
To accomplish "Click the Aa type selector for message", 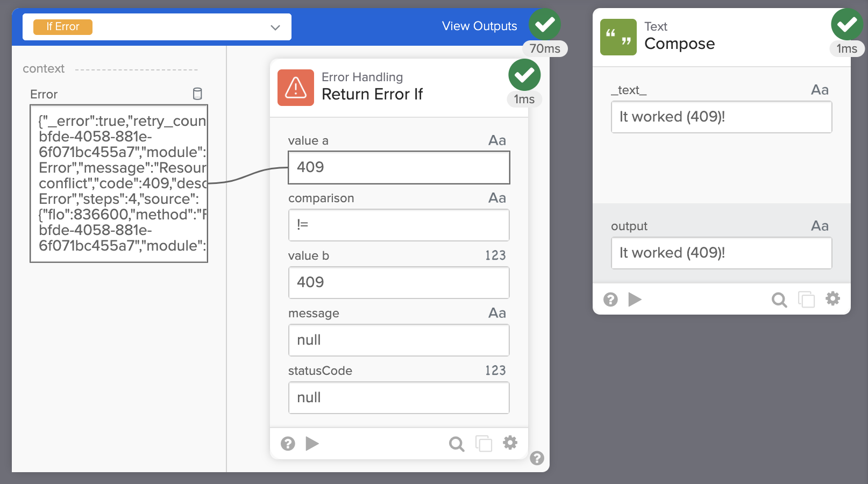I will [x=497, y=313].
